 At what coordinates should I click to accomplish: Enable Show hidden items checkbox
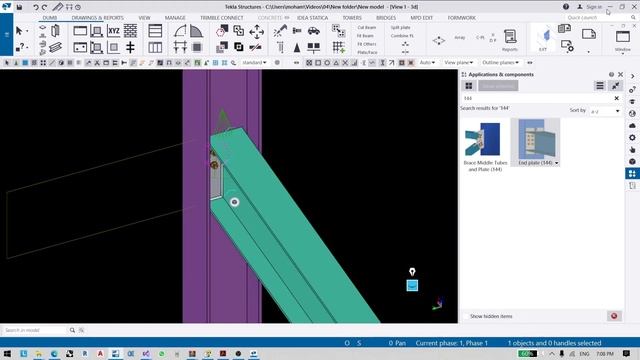tap(466, 316)
